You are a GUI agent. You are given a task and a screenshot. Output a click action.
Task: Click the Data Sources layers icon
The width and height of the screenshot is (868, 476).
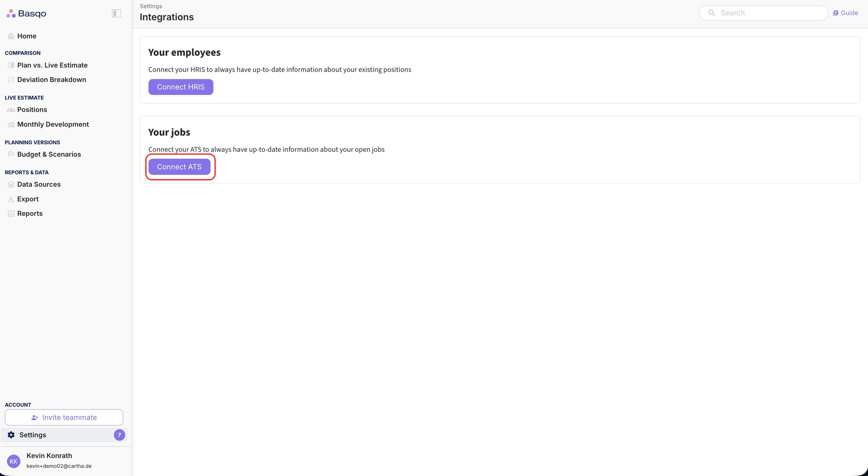pyautogui.click(x=11, y=184)
